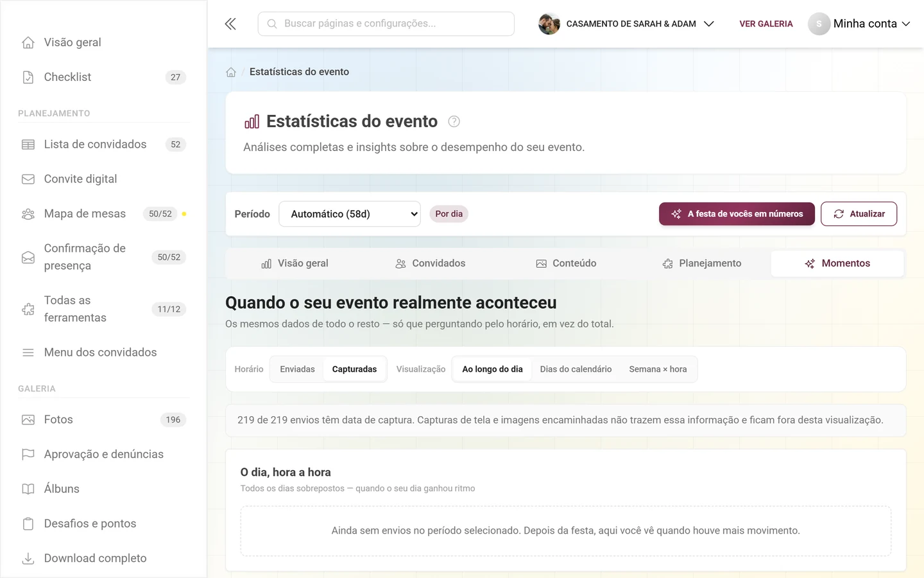Screen dimensions: 924x578
Task: Select the Momentos tab
Action: click(x=837, y=263)
